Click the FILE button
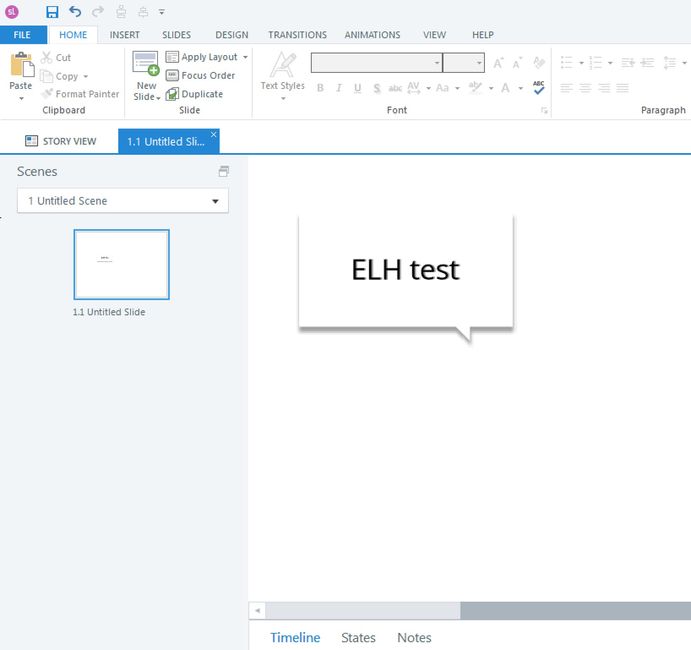 coord(22,35)
